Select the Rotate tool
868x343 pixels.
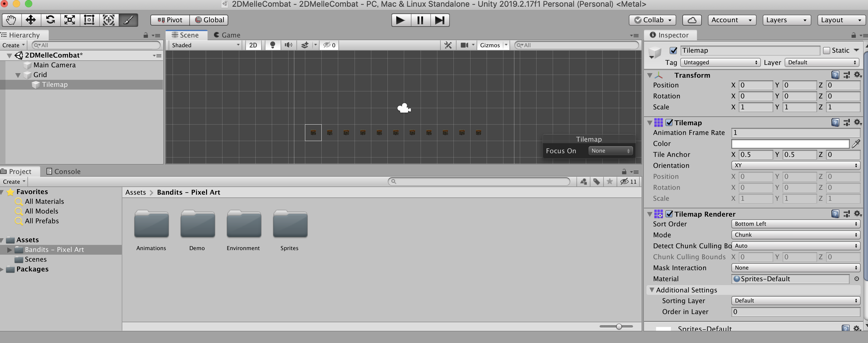pos(50,20)
